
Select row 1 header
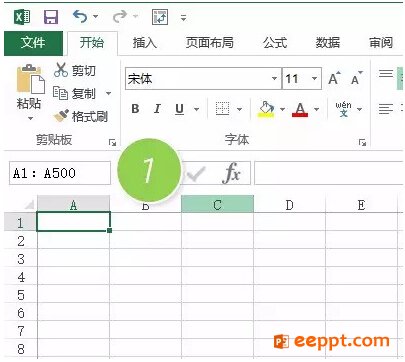tap(20, 222)
